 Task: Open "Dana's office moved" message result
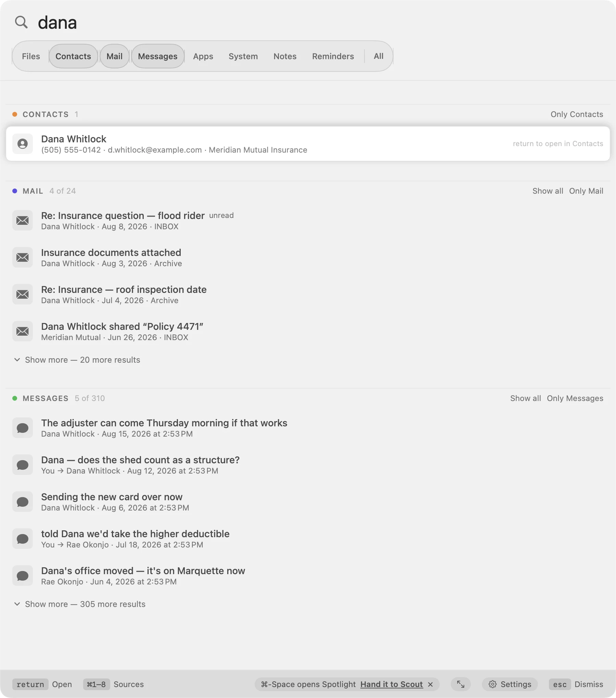click(x=308, y=576)
